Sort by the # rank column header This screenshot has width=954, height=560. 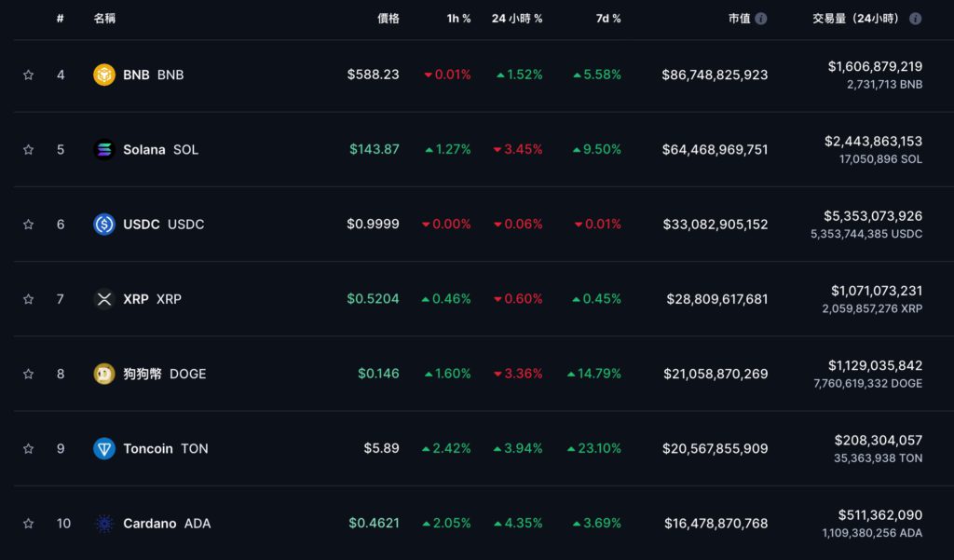61,19
